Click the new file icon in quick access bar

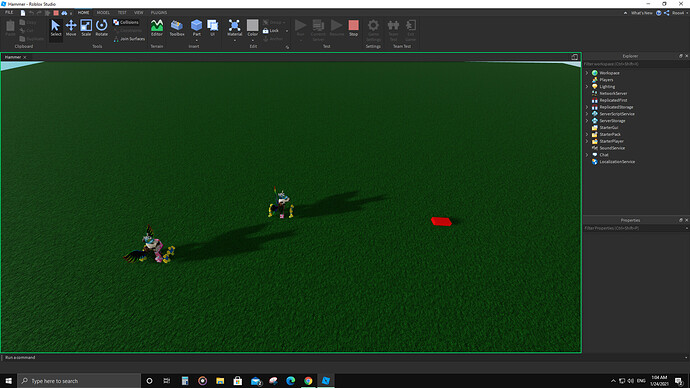23,13
